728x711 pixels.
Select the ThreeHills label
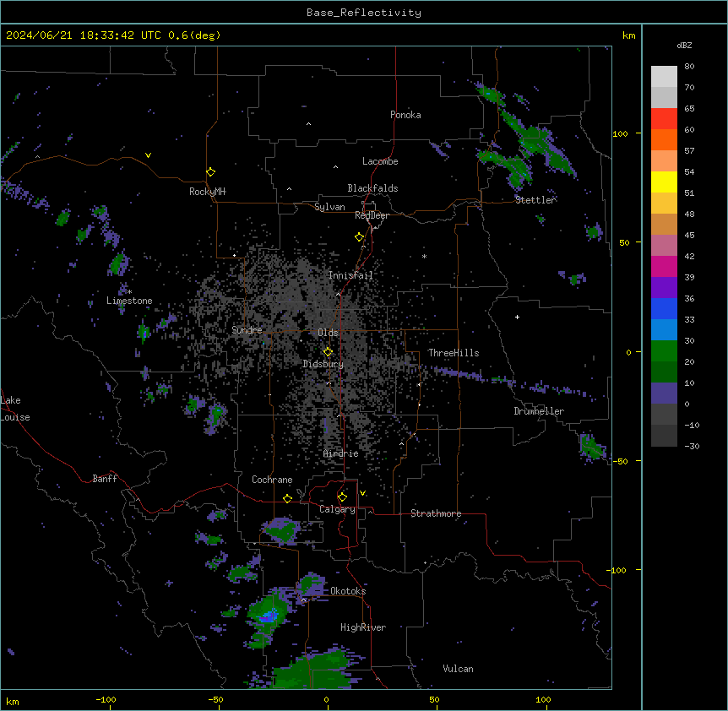(x=454, y=353)
